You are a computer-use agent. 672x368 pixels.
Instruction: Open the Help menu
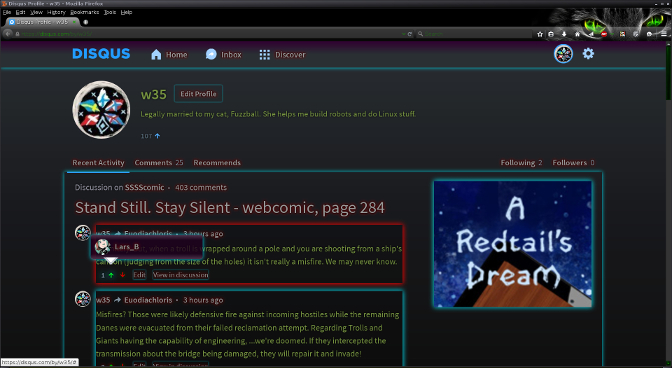click(x=126, y=12)
